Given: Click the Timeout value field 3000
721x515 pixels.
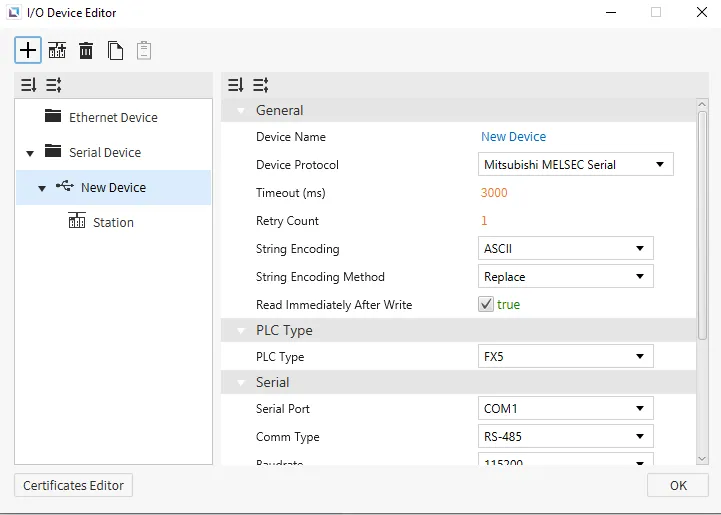Looking at the screenshot, I should click(494, 193).
